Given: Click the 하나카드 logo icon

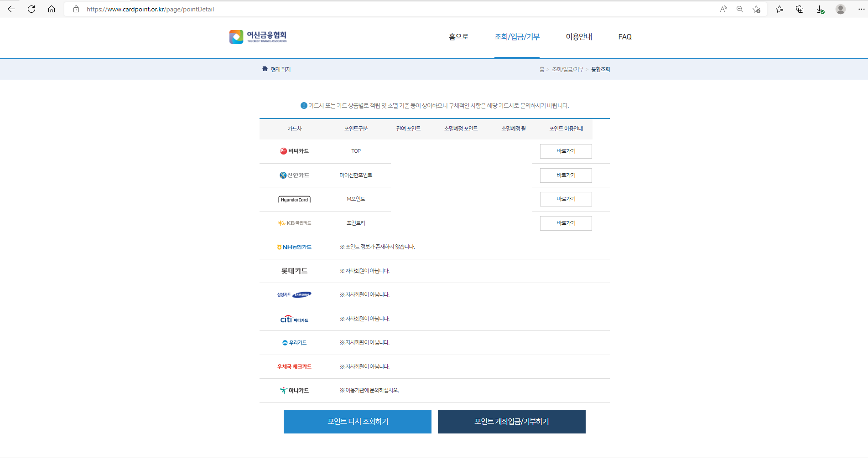Looking at the screenshot, I should coord(283,390).
